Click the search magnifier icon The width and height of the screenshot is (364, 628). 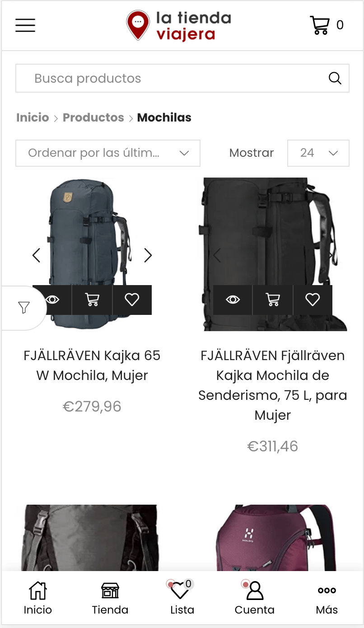335,78
